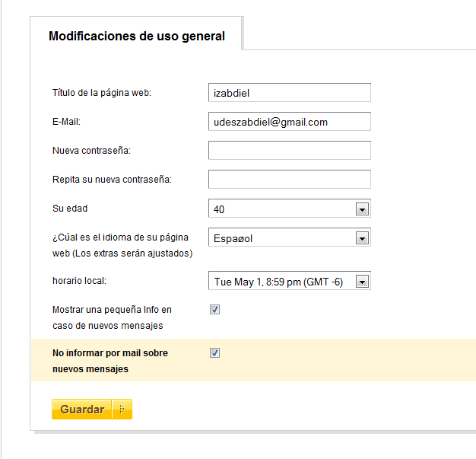Focus the 'Nueva contraseña' password field

click(x=289, y=150)
